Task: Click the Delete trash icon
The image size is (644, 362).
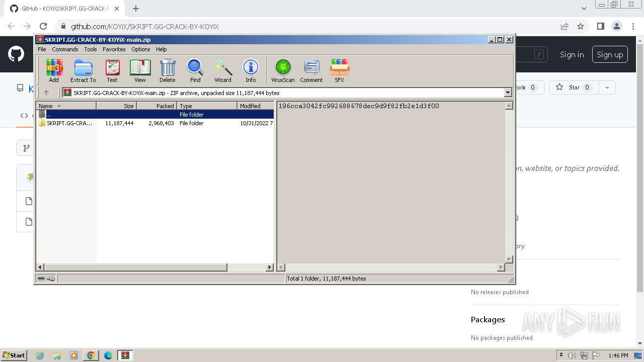Action: point(168,70)
